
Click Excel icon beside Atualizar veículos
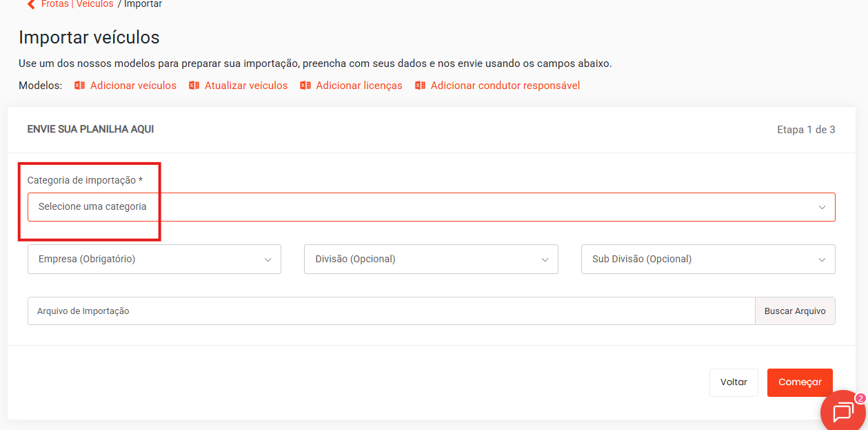[194, 86]
